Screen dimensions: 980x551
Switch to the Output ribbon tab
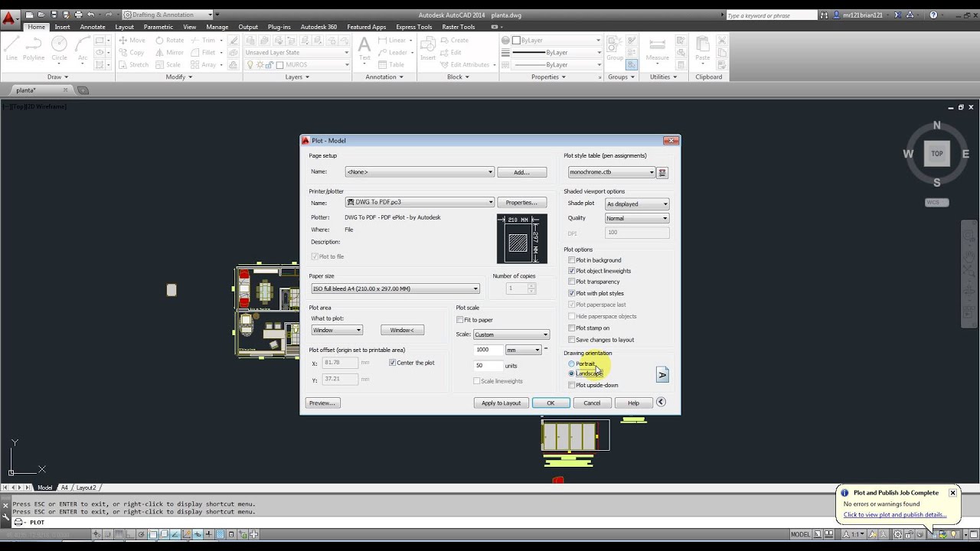(248, 27)
